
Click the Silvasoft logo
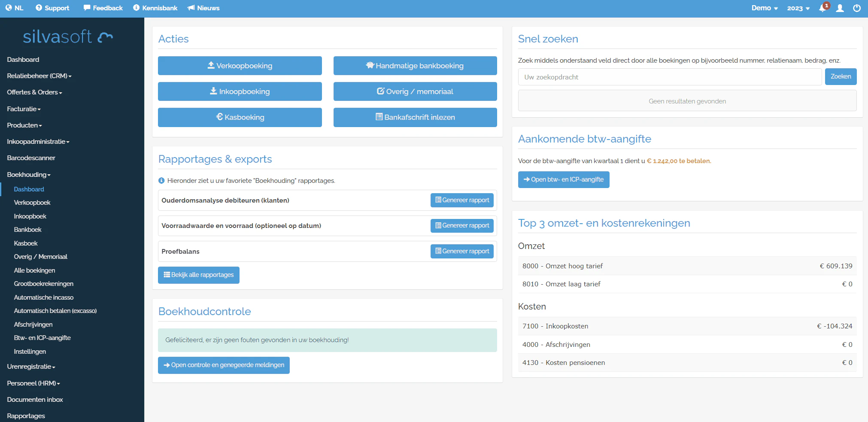pyautogui.click(x=67, y=36)
